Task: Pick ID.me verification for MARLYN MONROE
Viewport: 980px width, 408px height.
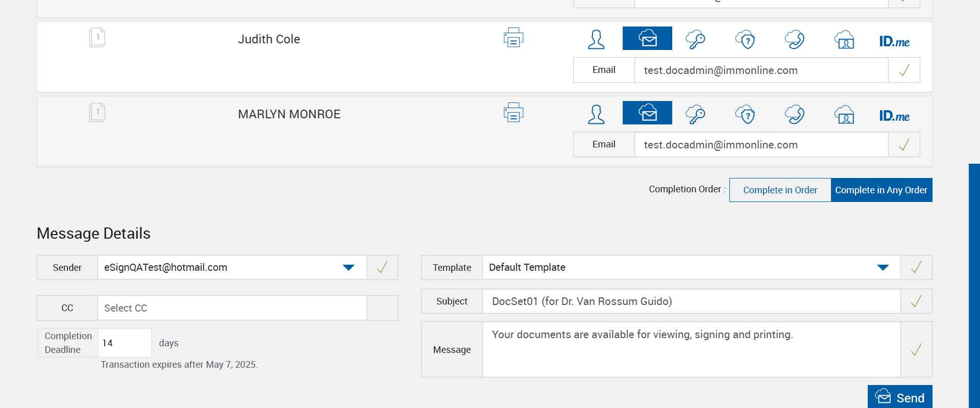Action: pos(894,116)
